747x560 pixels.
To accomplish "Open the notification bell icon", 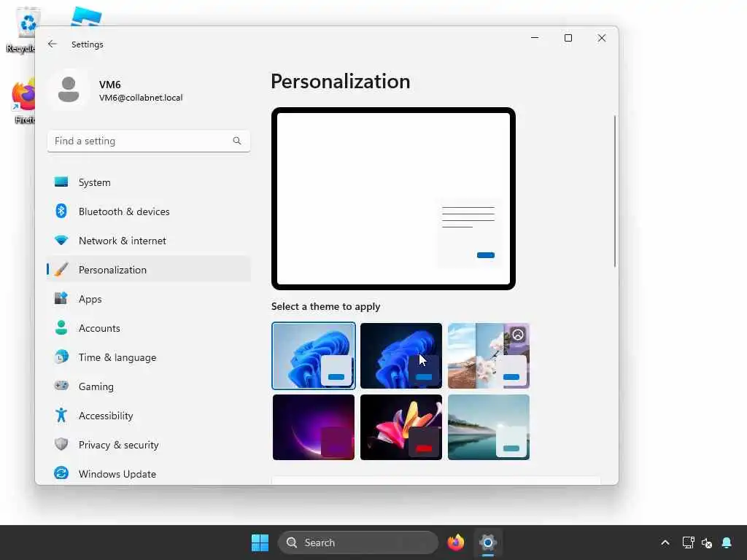I will click(727, 542).
